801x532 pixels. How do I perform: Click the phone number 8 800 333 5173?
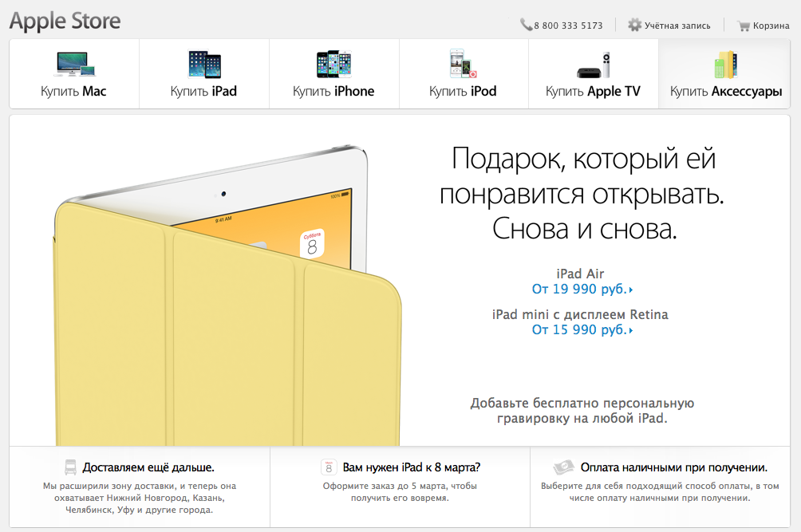point(568,26)
